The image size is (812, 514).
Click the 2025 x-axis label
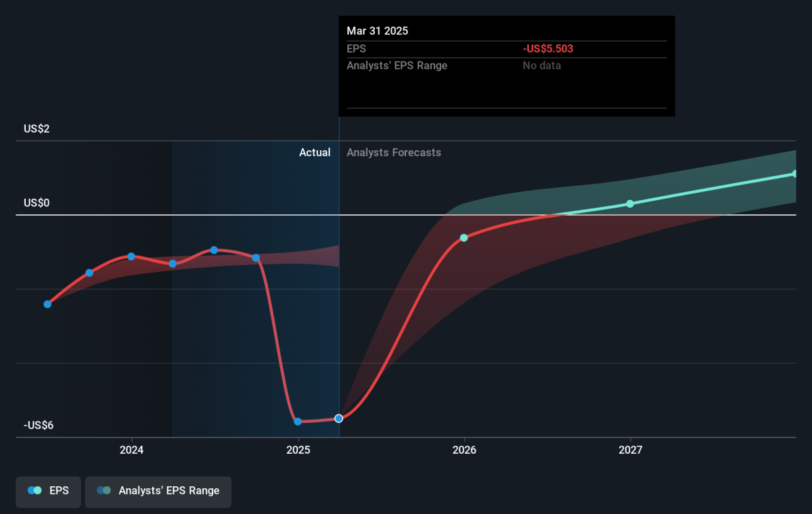pyautogui.click(x=298, y=450)
